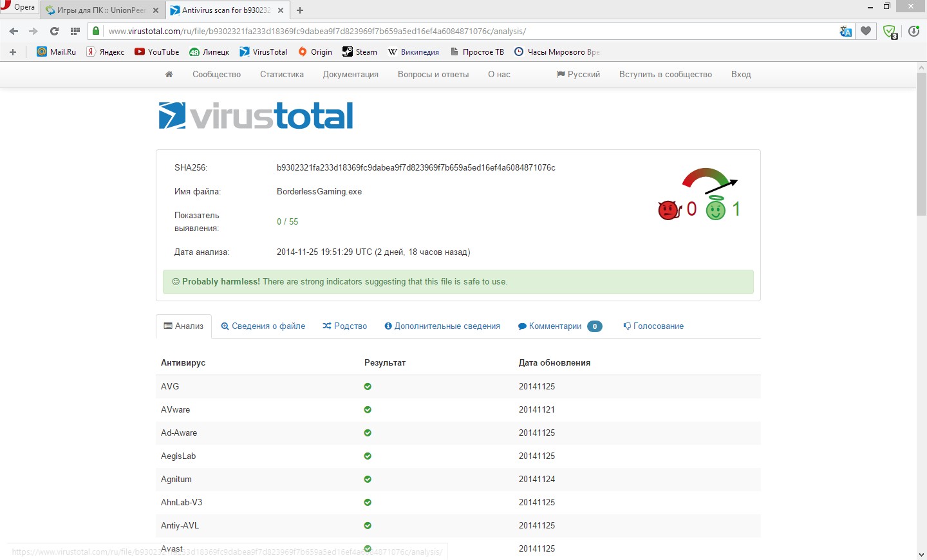
Task: Open the Сообщество menu item
Action: pos(216,74)
